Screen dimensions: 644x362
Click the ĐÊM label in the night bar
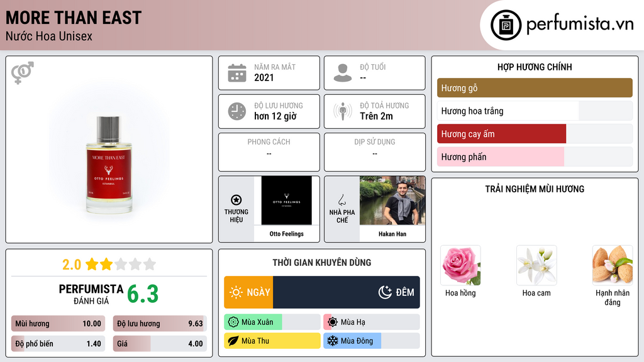(x=405, y=292)
